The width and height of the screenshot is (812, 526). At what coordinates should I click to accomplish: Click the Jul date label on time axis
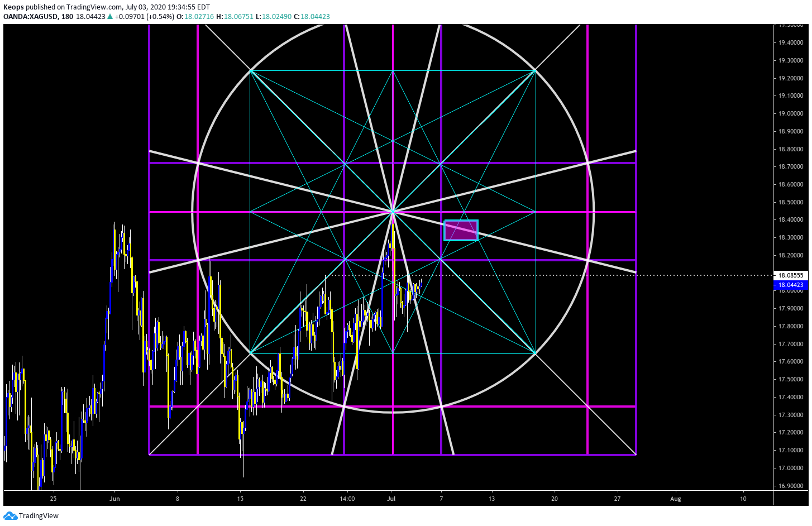tap(391, 499)
